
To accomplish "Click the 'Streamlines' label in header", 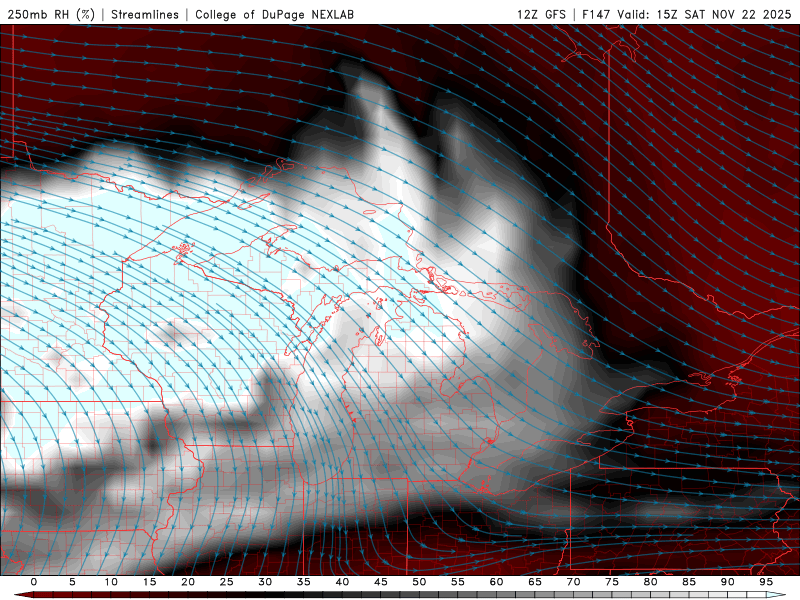I will click(x=145, y=14).
